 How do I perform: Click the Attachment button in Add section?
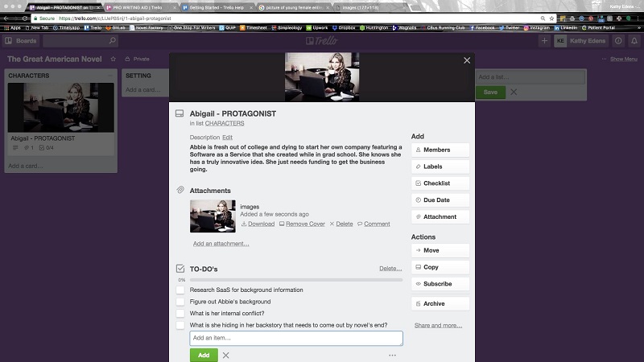point(440,216)
